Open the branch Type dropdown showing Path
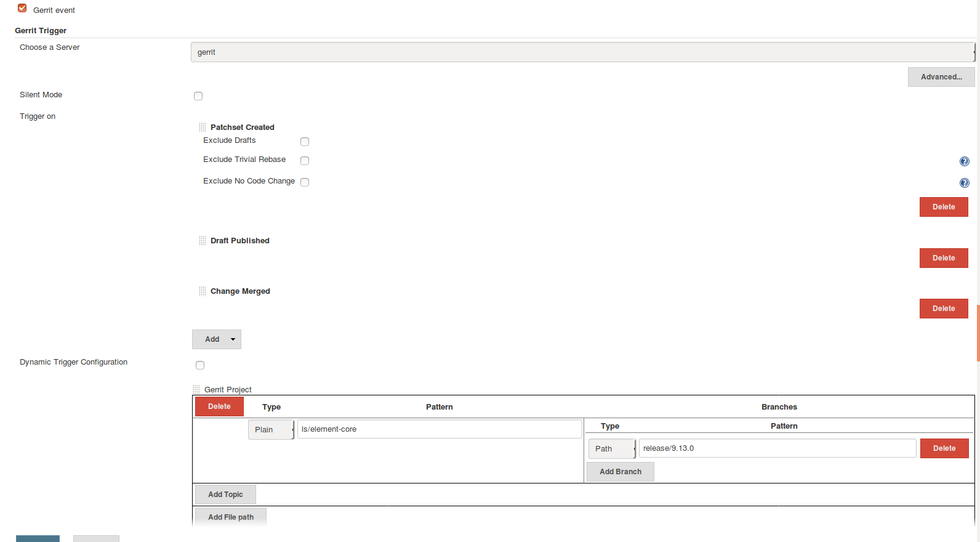Viewport: 980px width, 542px height. (x=612, y=449)
